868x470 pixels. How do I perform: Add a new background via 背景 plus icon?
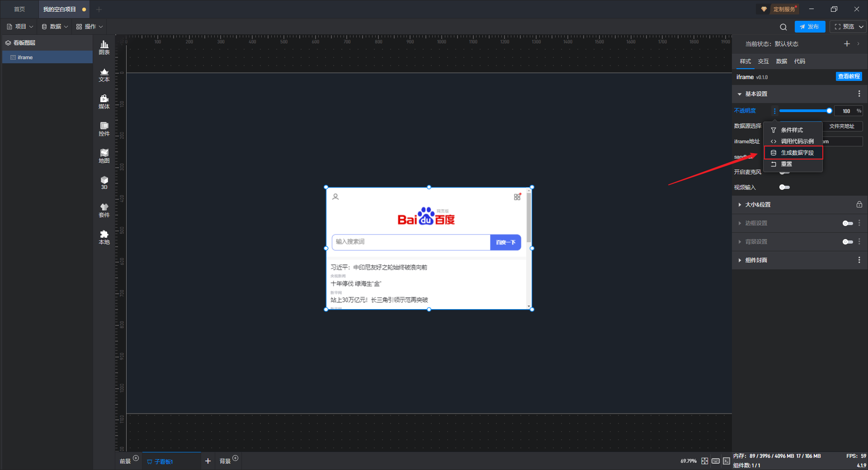pyautogui.click(x=235, y=458)
